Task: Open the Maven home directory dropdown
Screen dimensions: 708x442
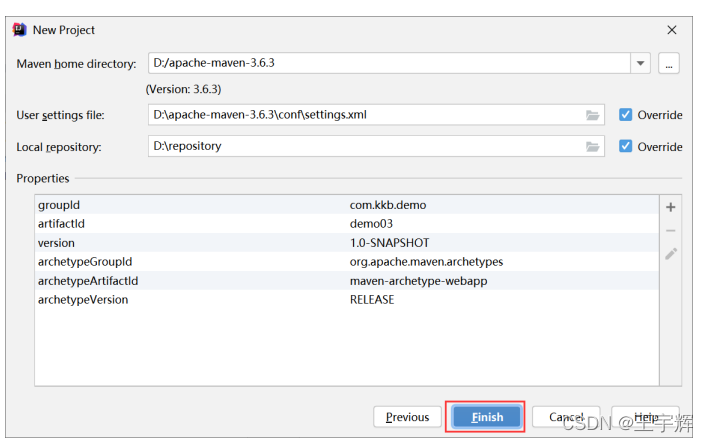Action: [640, 63]
